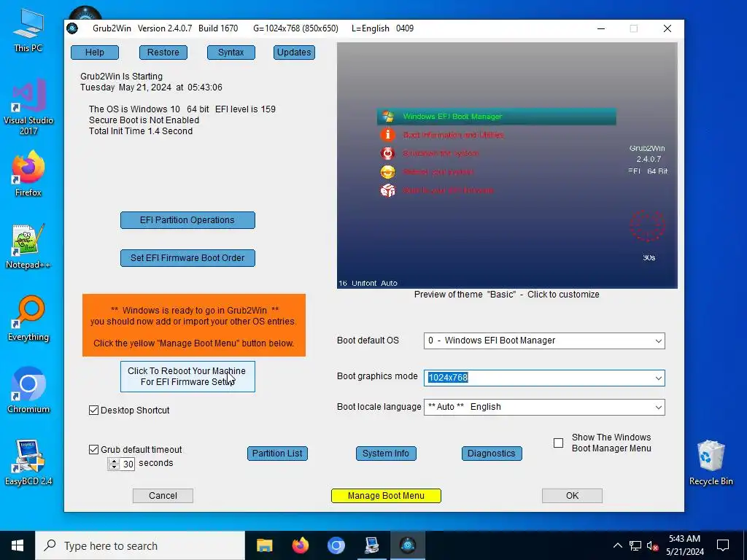Click the yellow reboot smiley icon in preview

(388, 172)
